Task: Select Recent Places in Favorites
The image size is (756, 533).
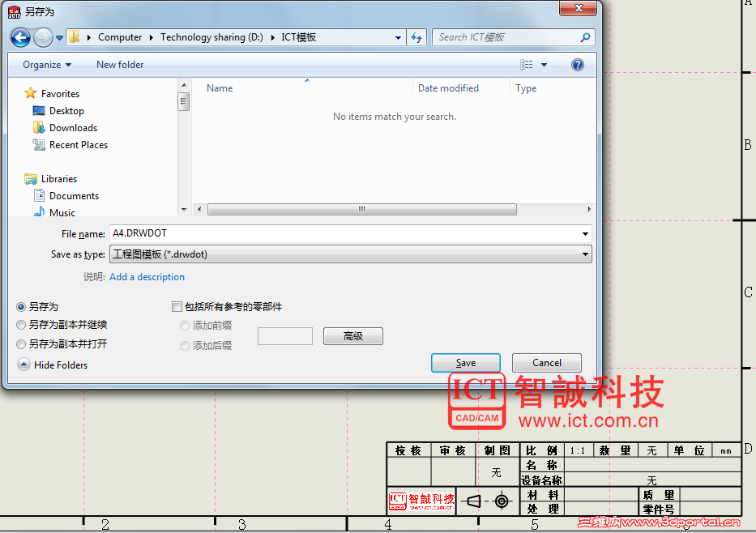Action: pyautogui.click(x=78, y=144)
